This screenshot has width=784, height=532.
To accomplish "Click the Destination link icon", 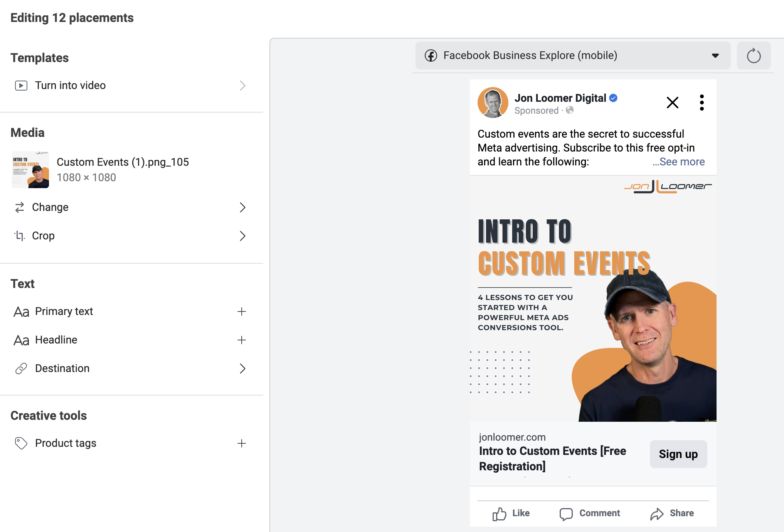I will pyautogui.click(x=21, y=369).
